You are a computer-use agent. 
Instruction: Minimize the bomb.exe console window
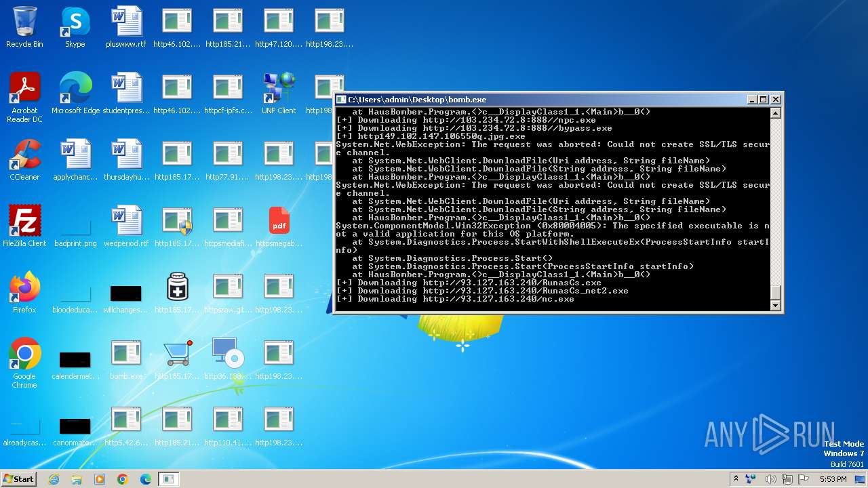752,100
